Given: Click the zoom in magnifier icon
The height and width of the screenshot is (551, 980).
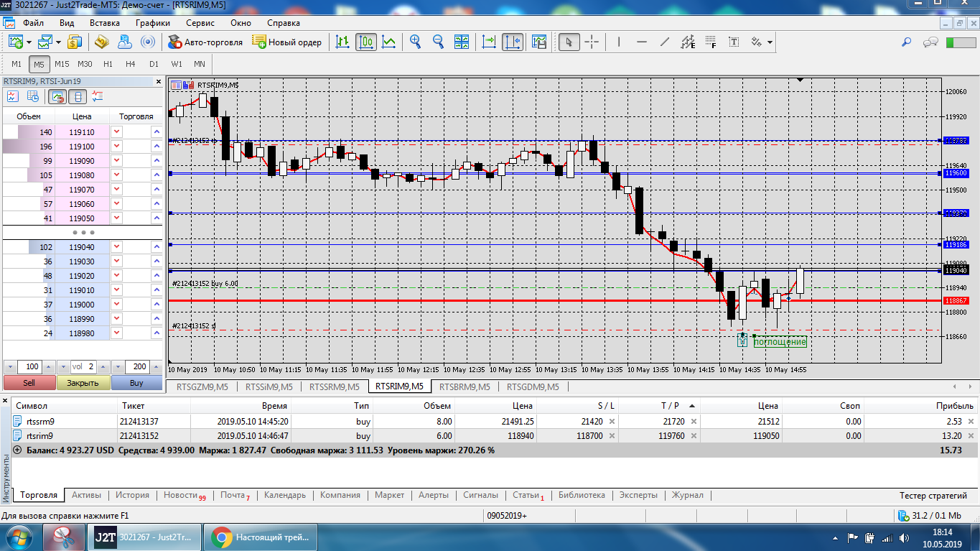Looking at the screenshot, I should 415,42.
